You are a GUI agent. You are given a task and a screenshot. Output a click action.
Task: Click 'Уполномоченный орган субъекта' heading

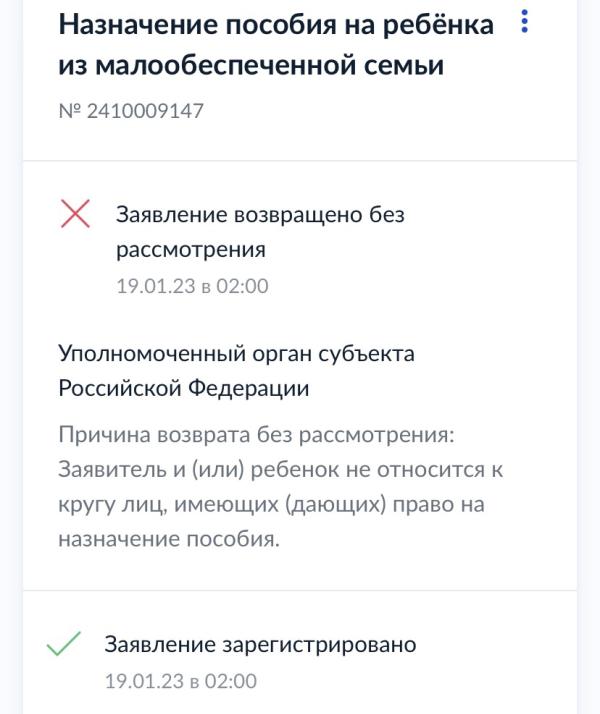coord(236,354)
